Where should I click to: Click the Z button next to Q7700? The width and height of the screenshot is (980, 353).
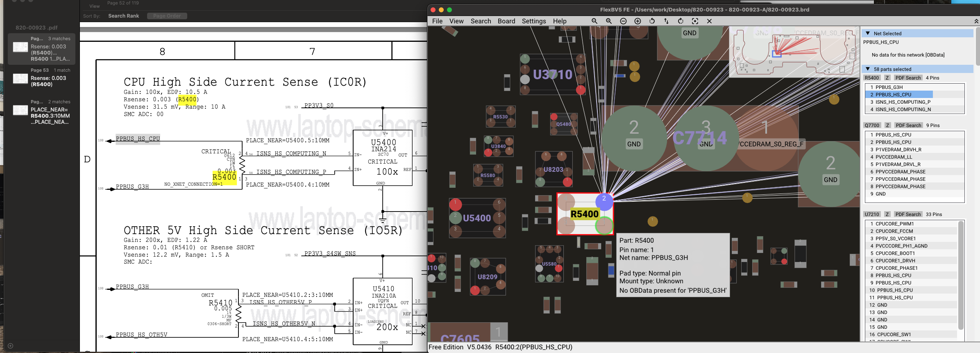(887, 125)
